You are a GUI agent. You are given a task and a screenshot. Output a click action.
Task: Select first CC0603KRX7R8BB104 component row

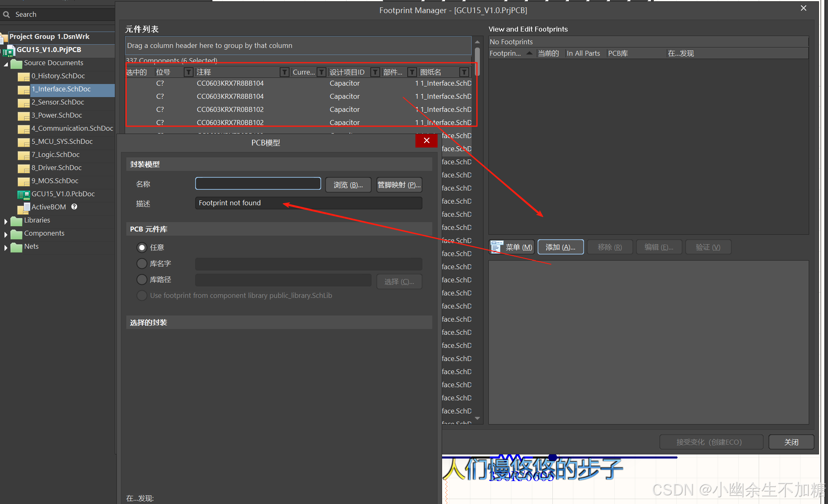tap(299, 83)
